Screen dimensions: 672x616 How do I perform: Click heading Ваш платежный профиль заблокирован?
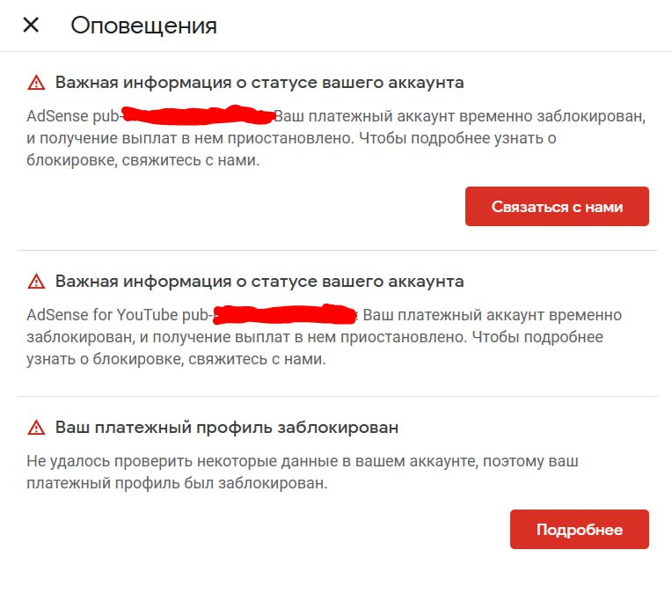[x=227, y=428]
